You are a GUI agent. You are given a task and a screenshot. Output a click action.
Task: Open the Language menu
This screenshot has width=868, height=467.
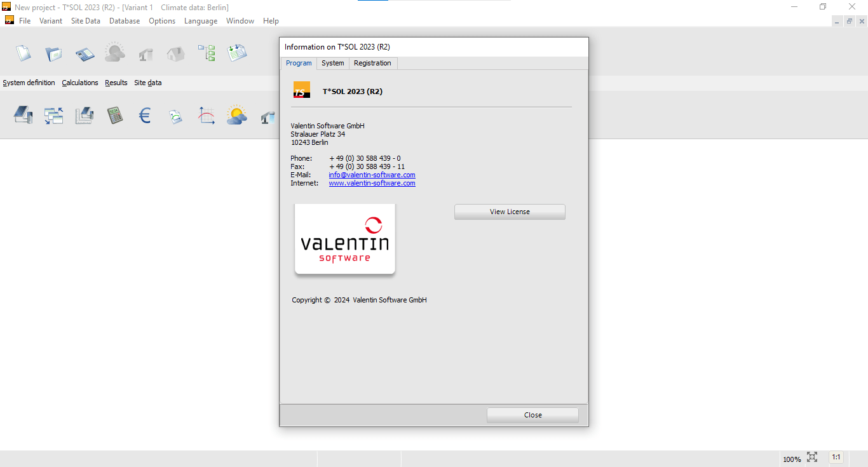click(201, 21)
